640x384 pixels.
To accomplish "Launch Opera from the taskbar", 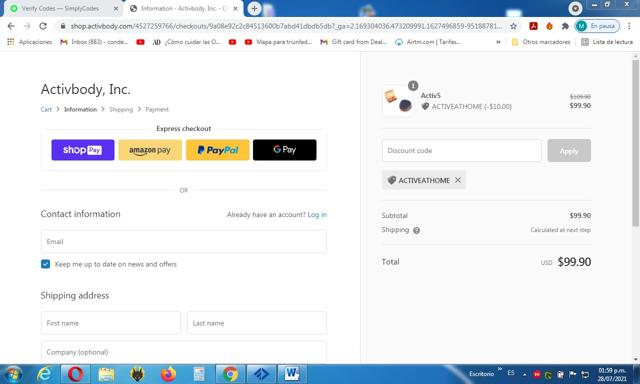I will pos(76,374).
